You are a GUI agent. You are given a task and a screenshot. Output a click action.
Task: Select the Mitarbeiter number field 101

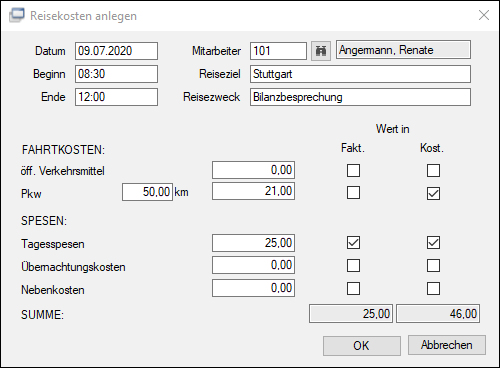point(278,51)
